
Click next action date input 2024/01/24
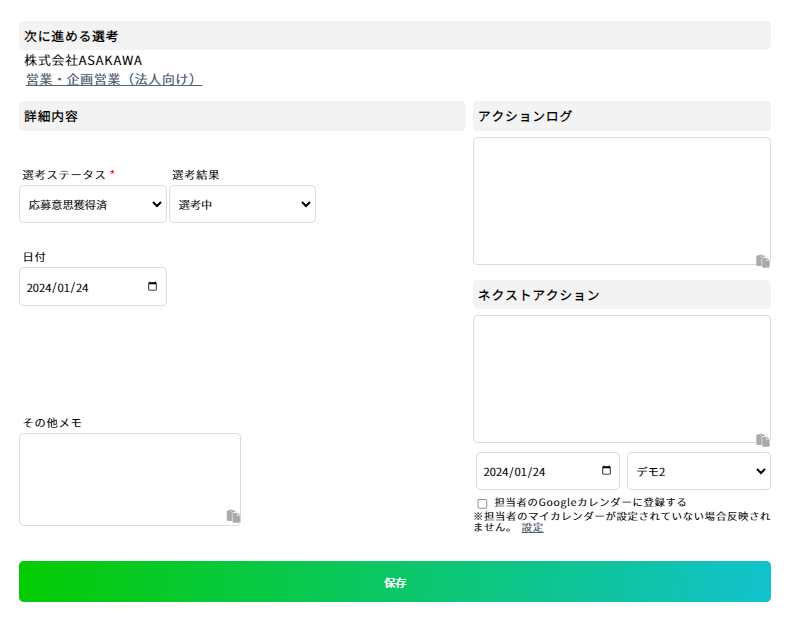click(x=548, y=471)
